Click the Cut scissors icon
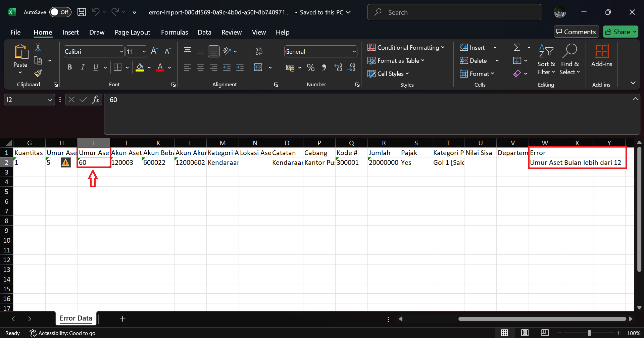Viewport: 644px width, 338px height. (38, 48)
